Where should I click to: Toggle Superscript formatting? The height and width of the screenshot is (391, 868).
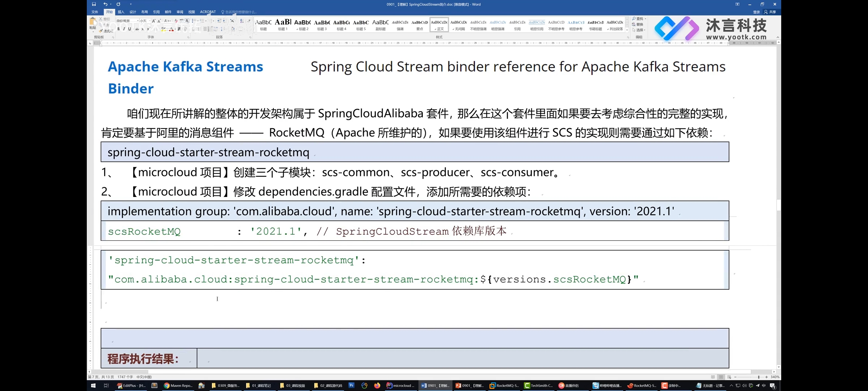tap(148, 29)
